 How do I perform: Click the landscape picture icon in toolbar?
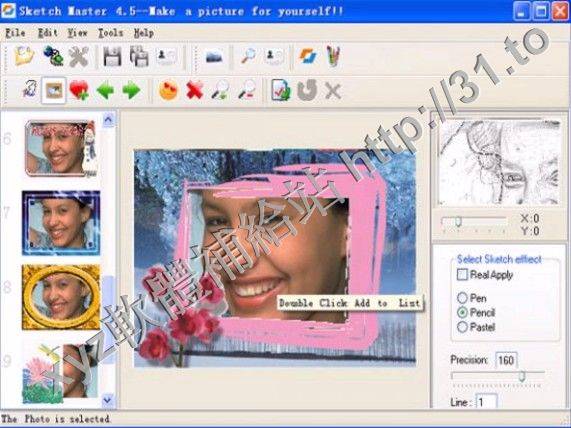tap(214, 56)
